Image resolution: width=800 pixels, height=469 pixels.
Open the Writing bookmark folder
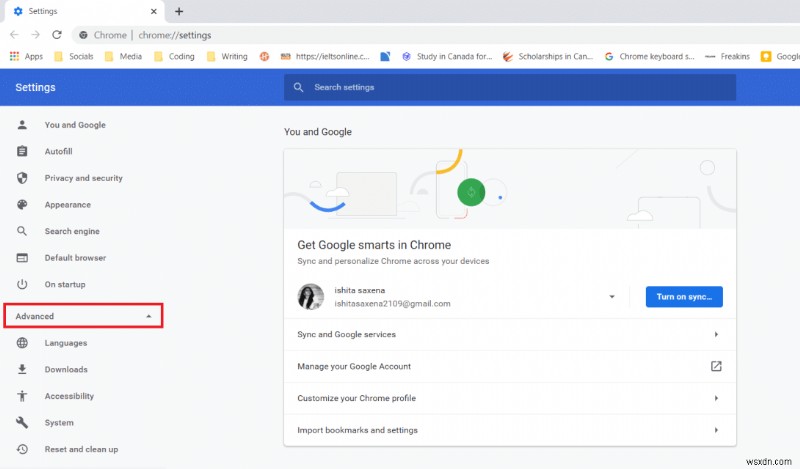point(227,56)
